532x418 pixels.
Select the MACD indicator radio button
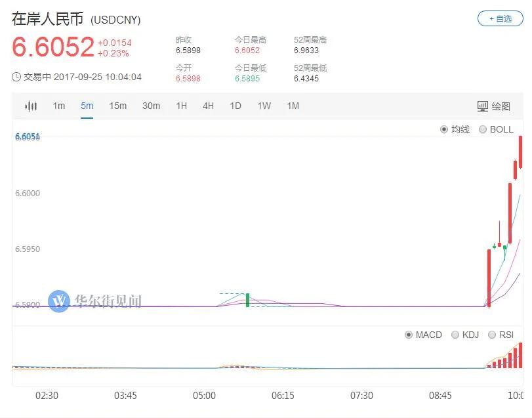coord(409,335)
